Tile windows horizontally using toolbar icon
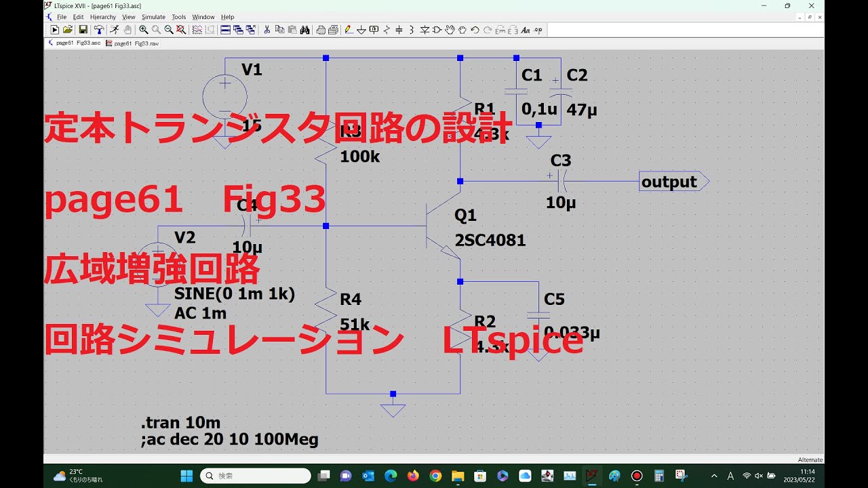This screenshot has height=488, width=868. coord(225,30)
